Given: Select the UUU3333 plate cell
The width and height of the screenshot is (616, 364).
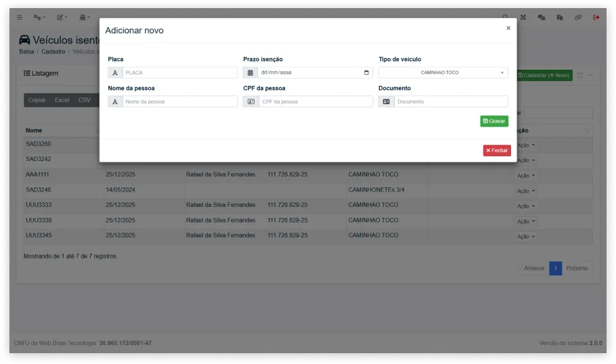Looking at the screenshot, I should [39, 205].
